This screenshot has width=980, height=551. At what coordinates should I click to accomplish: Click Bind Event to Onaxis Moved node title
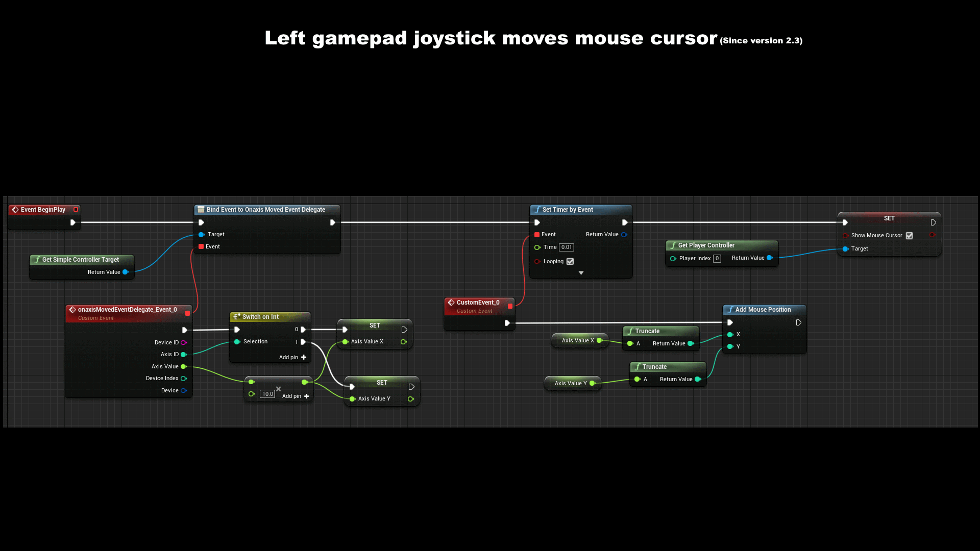click(265, 210)
